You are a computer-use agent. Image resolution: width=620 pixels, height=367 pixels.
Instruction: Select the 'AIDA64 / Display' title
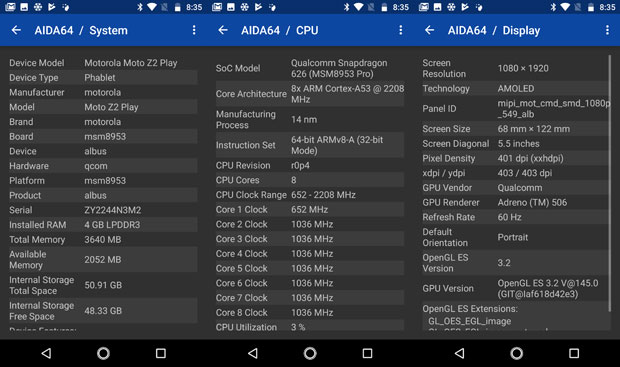494,30
